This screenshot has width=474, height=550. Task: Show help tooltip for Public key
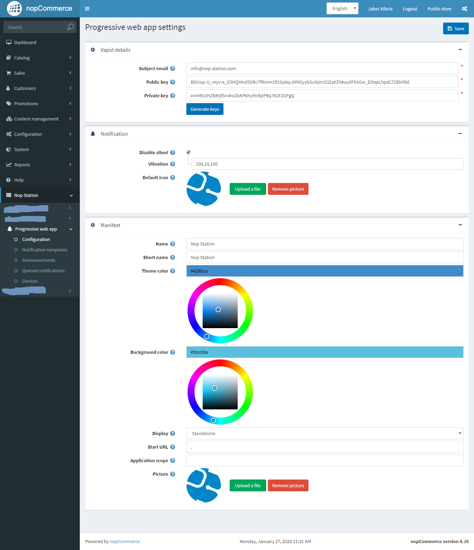point(173,82)
